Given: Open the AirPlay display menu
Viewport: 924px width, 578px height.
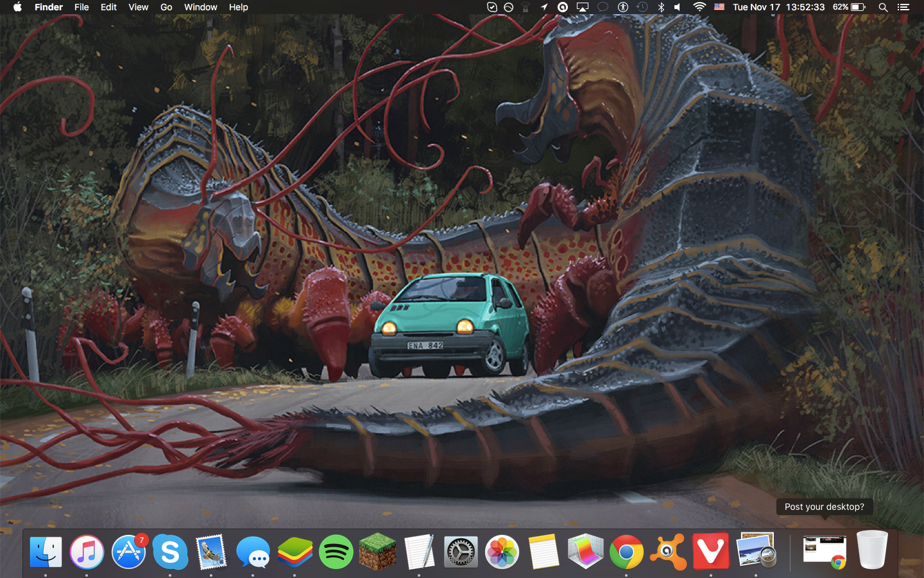Looking at the screenshot, I should (583, 7).
